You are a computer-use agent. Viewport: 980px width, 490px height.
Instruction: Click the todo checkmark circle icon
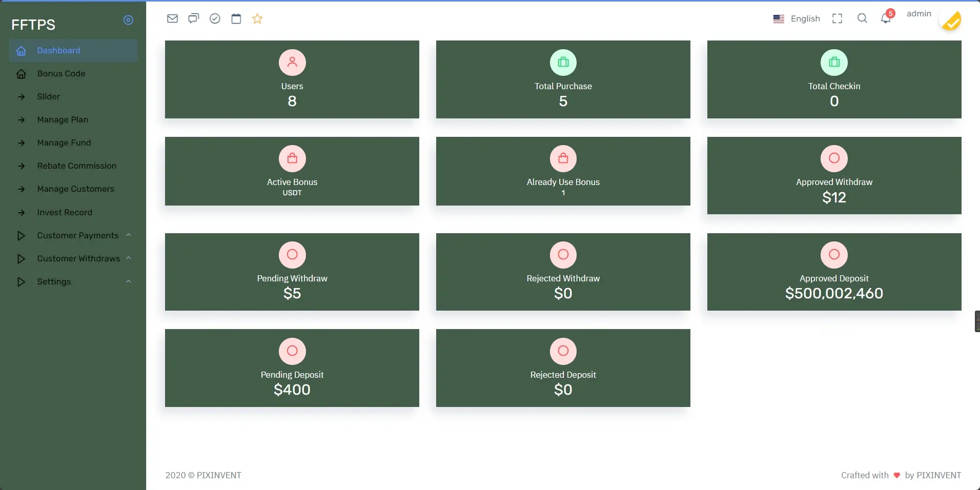[x=215, y=19]
